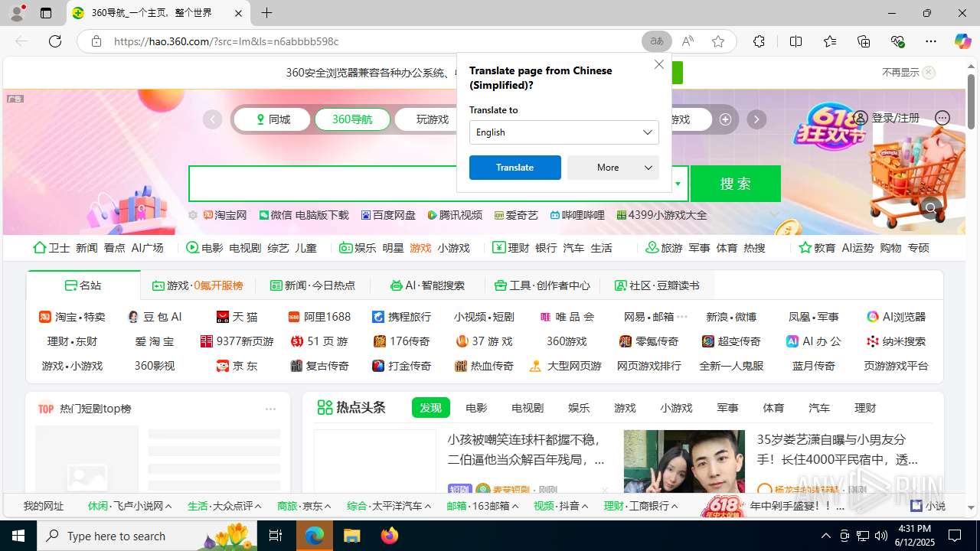Open AI浏览器 site link

pyautogui.click(x=896, y=317)
